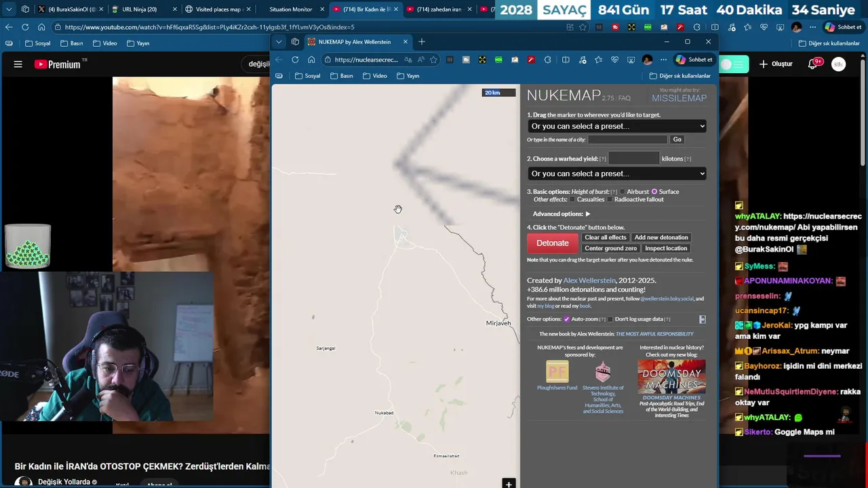Click Inspect location button
Image resolution: width=868 pixels, height=488 pixels.
[x=666, y=248]
